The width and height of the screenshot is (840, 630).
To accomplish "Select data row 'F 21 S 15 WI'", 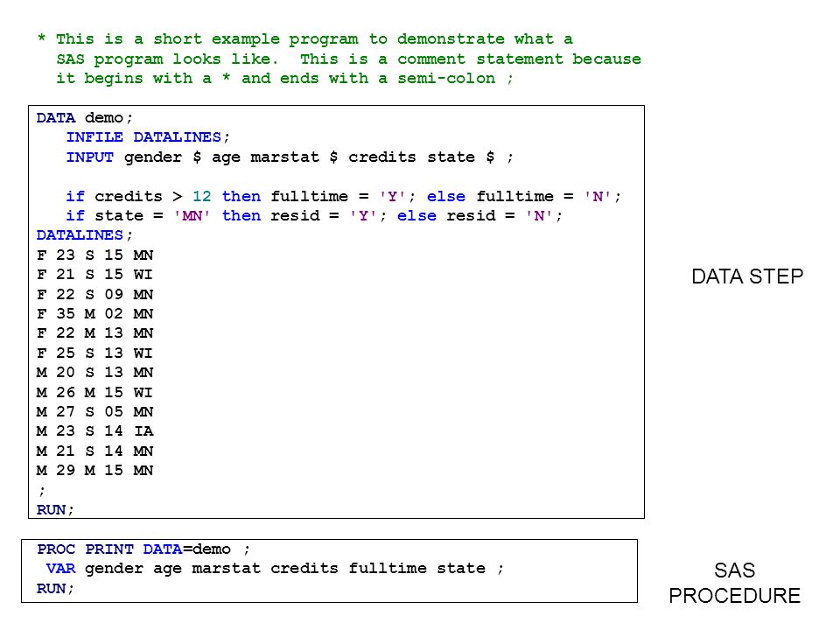I will coord(94,275).
